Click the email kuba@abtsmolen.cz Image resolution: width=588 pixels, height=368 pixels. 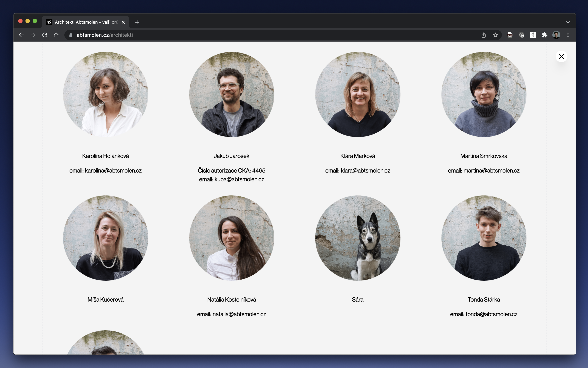click(x=239, y=179)
